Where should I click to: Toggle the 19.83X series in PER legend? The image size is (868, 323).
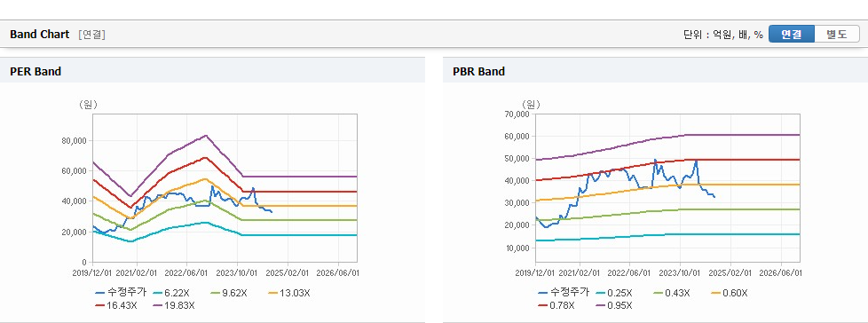coord(173,304)
